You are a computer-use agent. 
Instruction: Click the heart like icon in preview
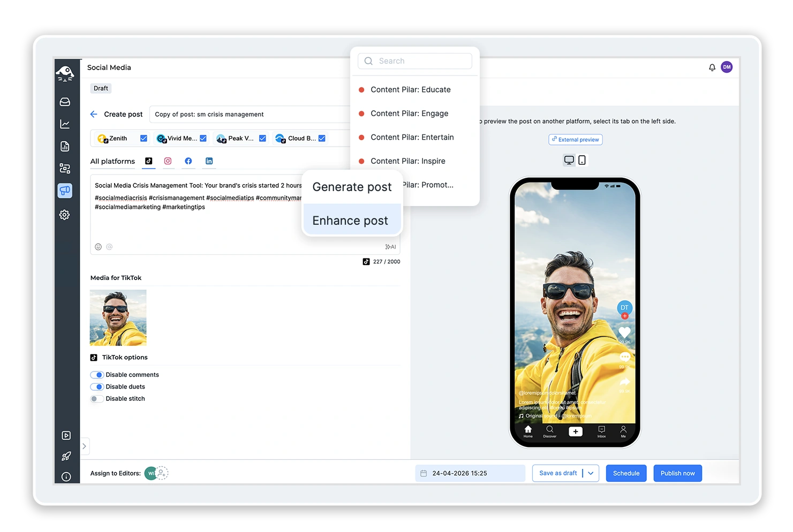pos(624,332)
